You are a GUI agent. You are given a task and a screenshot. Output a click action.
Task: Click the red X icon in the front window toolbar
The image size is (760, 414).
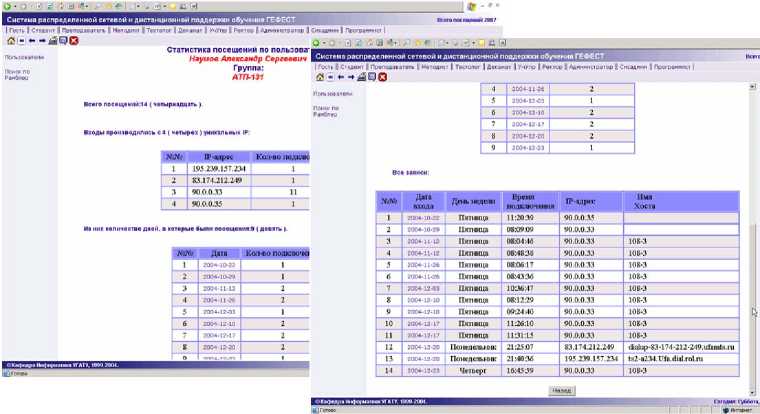tap(383, 77)
